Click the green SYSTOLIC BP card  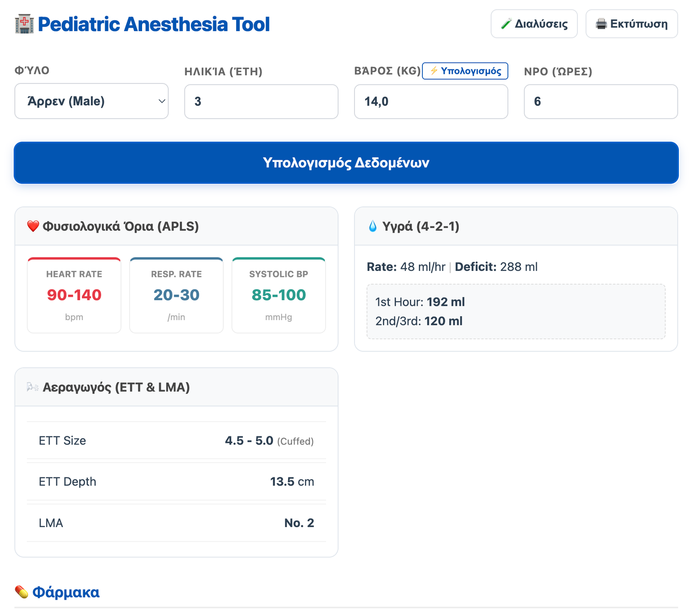279,295
